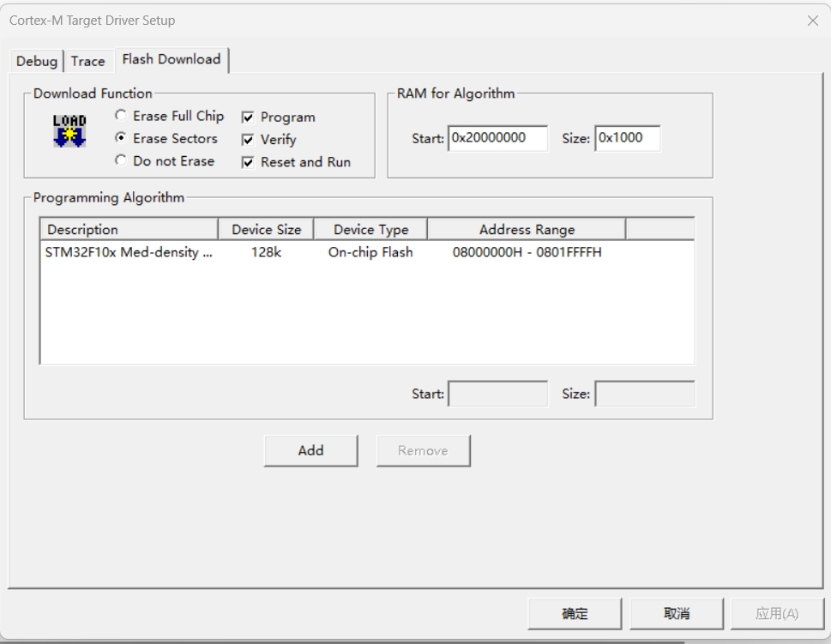This screenshot has width=831, height=644.
Task: Cancel with the 取消 button
Action: [x=677, y=614]
